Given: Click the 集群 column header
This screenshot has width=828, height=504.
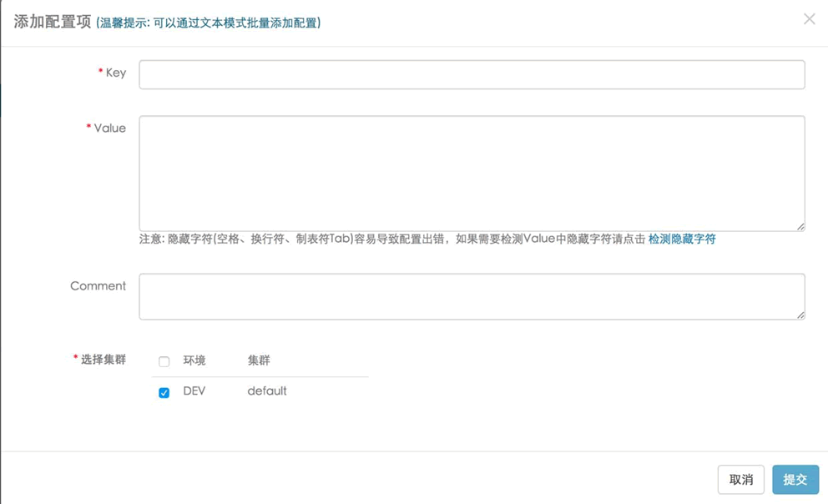Looking at the screenshot, I should [x=258, y=360].
